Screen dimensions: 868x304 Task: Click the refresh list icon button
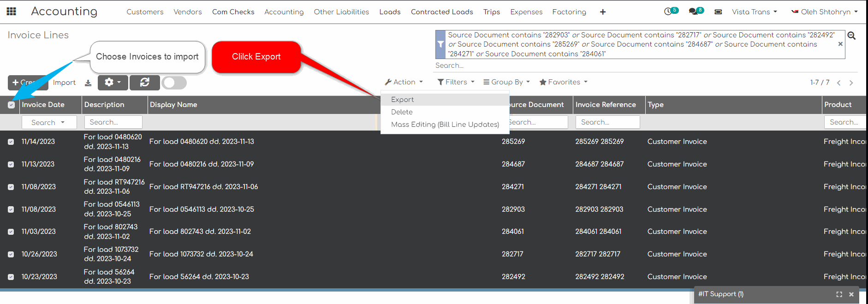tap(145, 83)
